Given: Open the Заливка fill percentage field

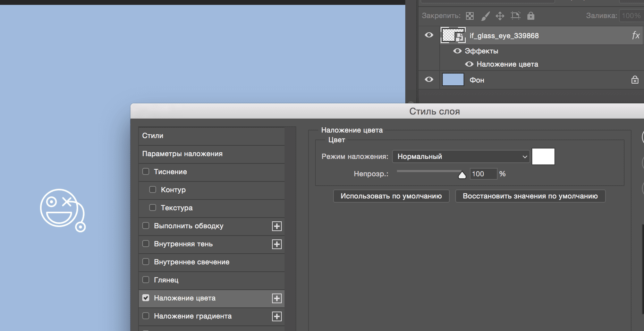Looking at the screenshot, I should (631, 16).
